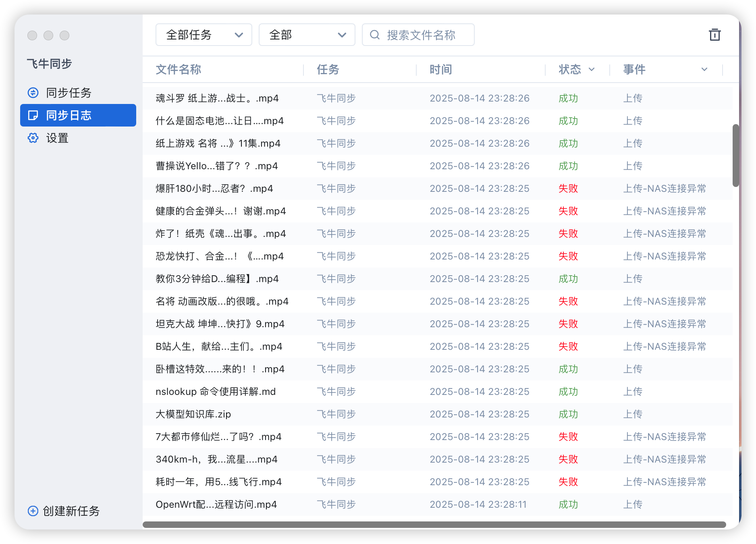Select file 炸了！纸壳《魂...出事。.mp4
Viewport: 756px width, 544px height.
coord(221,234)
